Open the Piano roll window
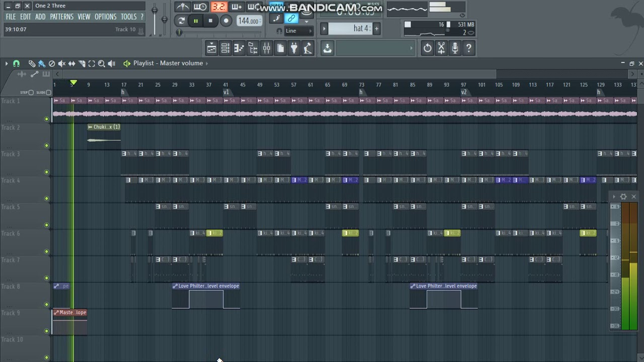Screen dimensions: 644x362 pos(239,48)
